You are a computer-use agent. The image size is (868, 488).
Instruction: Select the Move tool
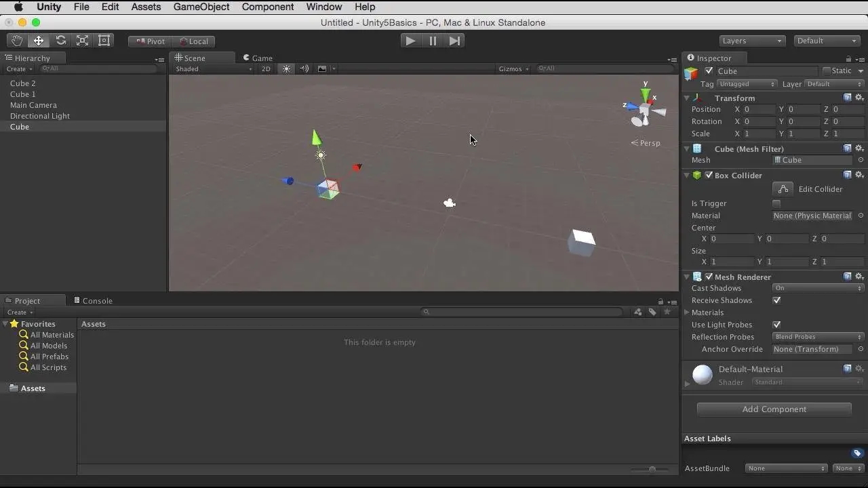pos(39,41)
